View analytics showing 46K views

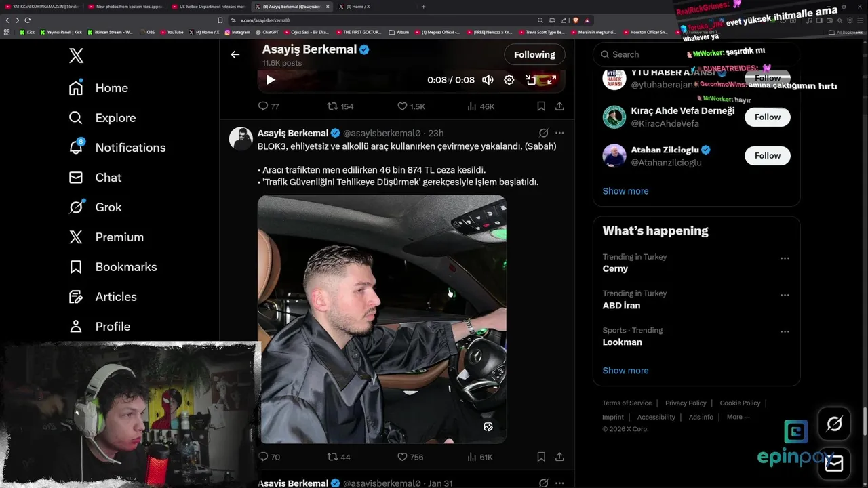tap(481, 106)
